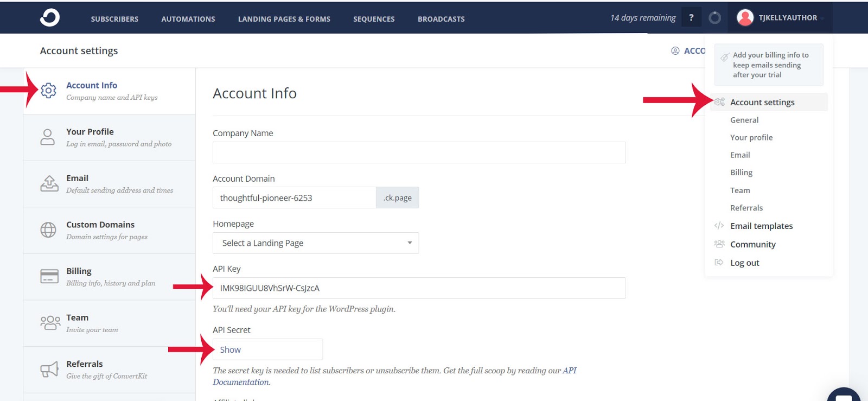
Task: Click the Referrals megaphone icon
Action: pyautogui.click(x=49, y=370)
